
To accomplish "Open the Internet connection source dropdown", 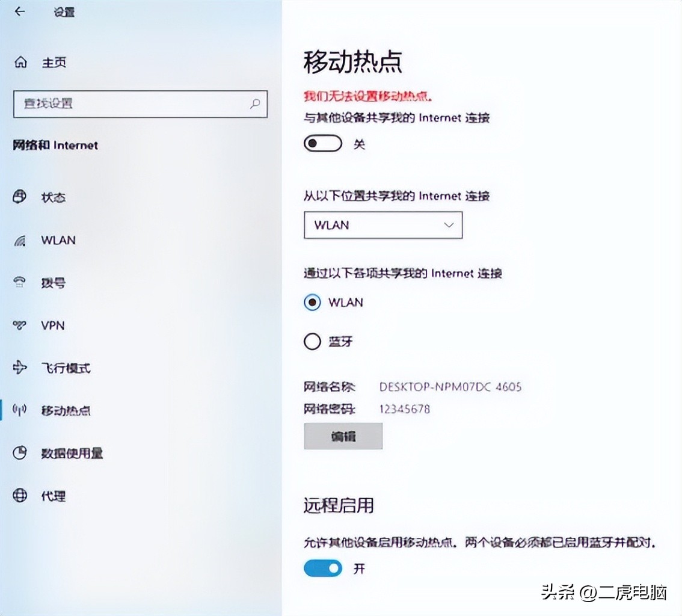I will (x=383, y=225).
